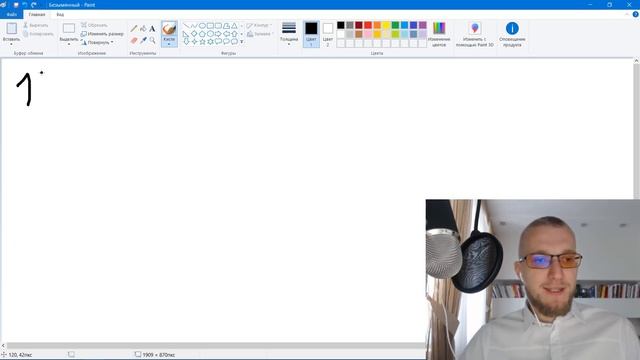This screenshot has height=360, width=640.
Task: Choose the Triangle shape
Action: tap(234, 26)
